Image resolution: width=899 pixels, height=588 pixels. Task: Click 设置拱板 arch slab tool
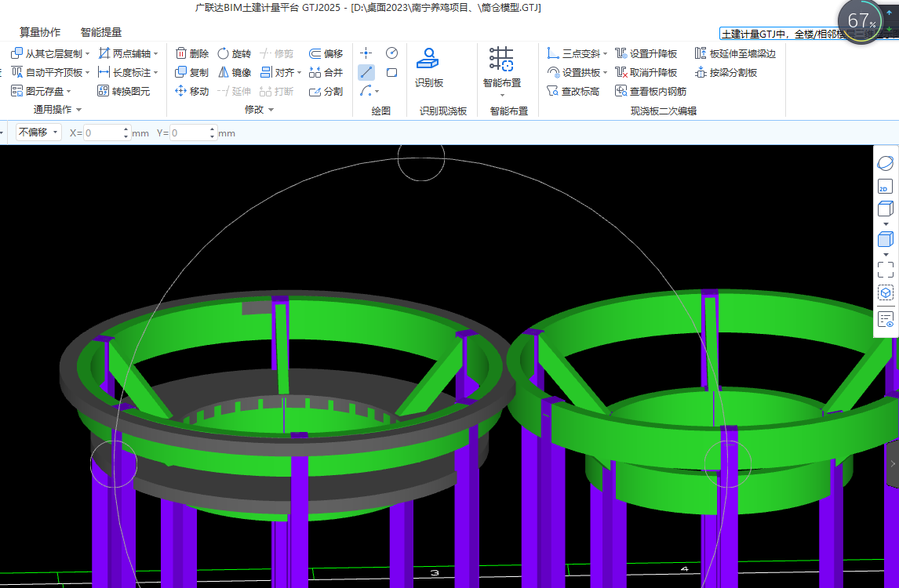pos(573,72)
